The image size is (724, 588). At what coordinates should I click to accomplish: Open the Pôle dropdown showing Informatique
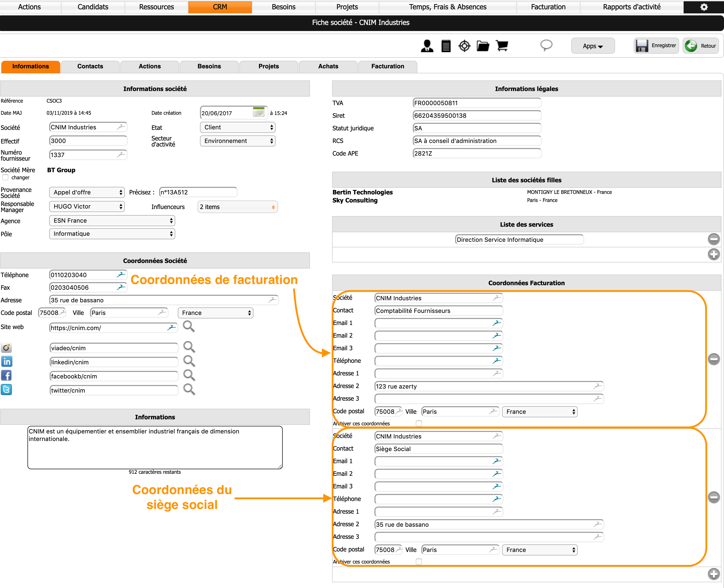click(x=112, y=234)
